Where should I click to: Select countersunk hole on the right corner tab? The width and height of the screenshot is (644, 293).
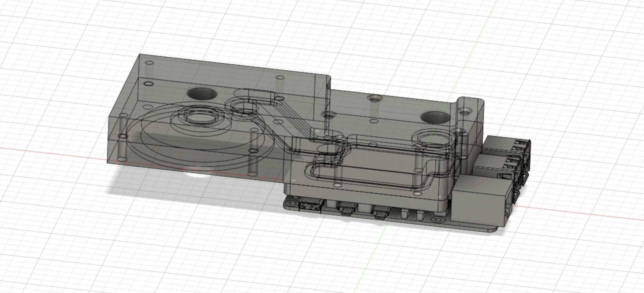click(x=465, y=110)
